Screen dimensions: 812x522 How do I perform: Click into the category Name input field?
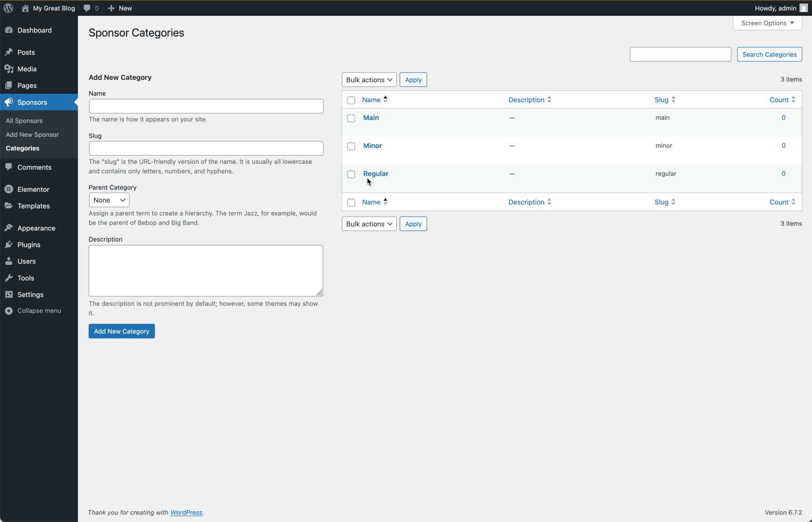pyautogui.click(x=206, y=106)
